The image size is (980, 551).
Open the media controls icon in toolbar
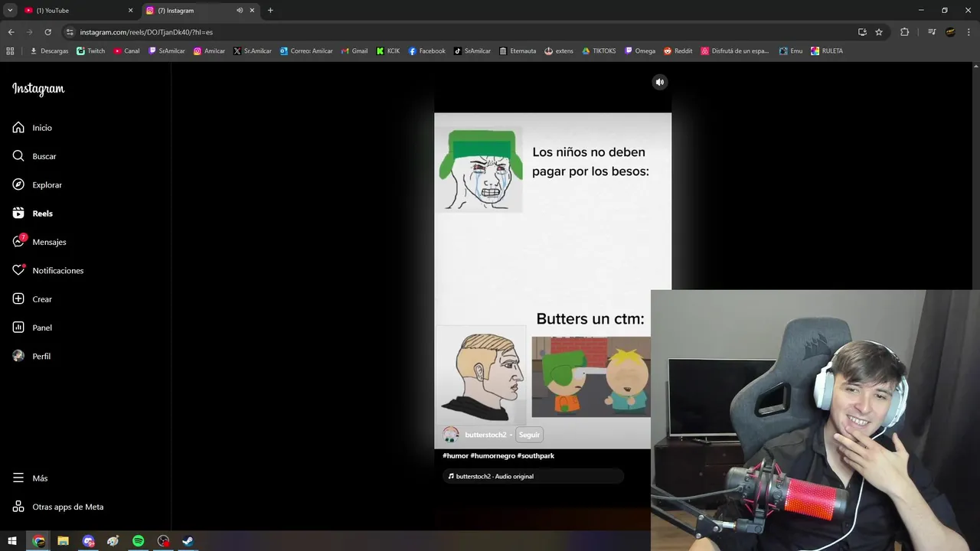tap(932, 32)
